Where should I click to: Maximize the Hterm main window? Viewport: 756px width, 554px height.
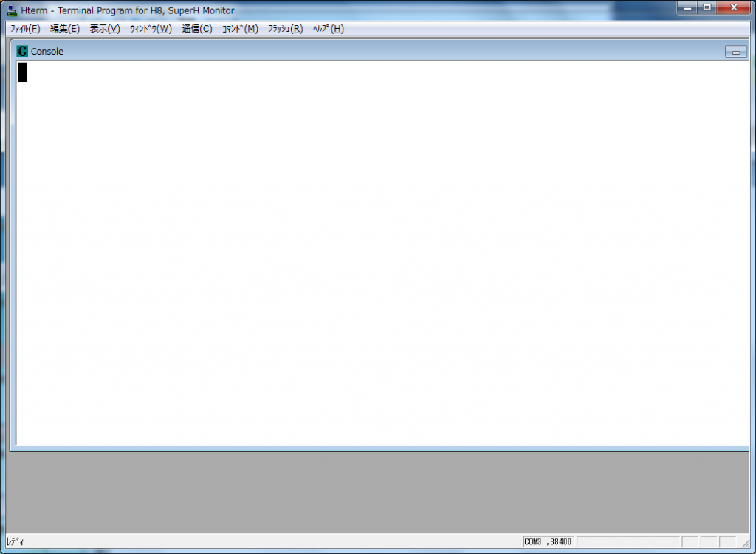coord(707,7)
